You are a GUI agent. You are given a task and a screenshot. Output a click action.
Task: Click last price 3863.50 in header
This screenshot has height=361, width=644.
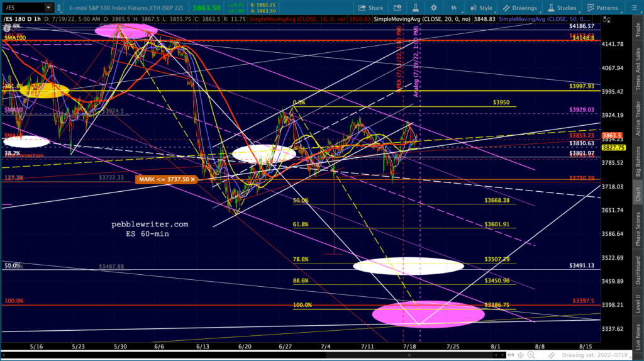[x=206, y=8]
